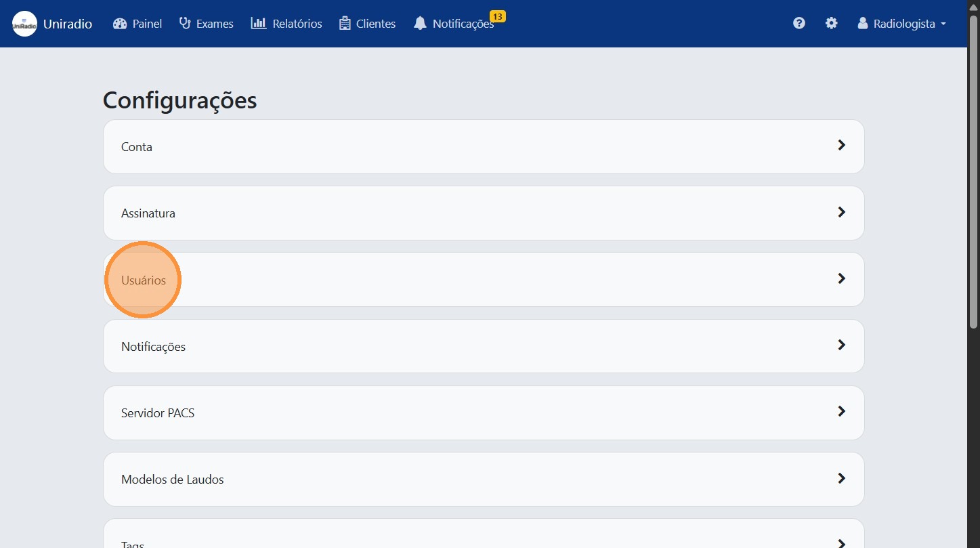Go to the Painel menu item

[147, 24]
